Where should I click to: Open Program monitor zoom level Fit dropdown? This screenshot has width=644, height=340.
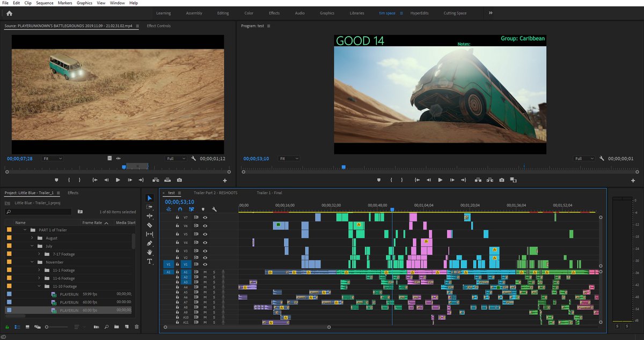coord(289,159)
